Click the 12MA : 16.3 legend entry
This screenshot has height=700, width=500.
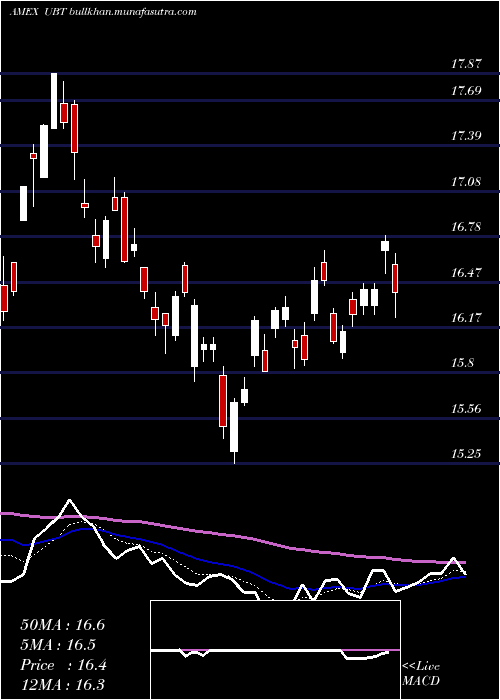62,684
